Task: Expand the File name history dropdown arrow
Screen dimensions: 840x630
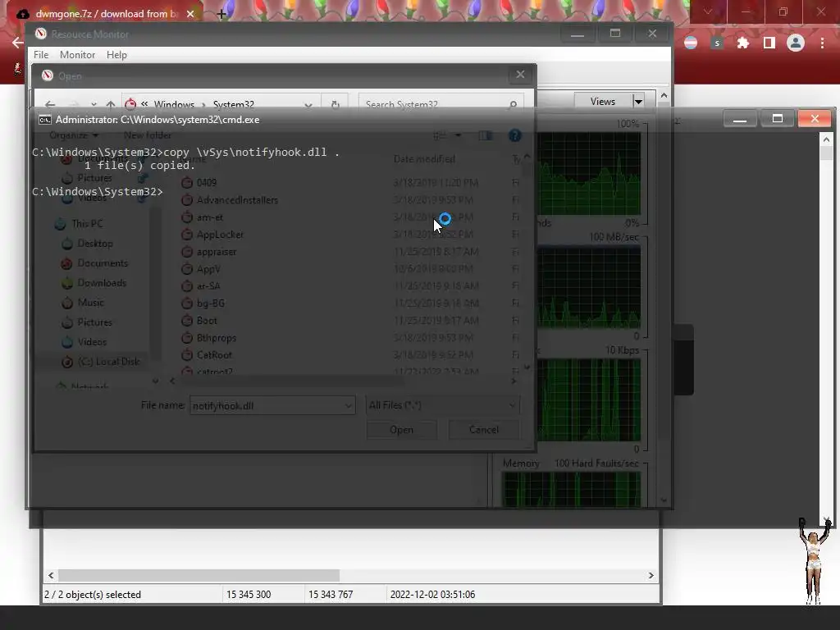Action: coord(349,405)
